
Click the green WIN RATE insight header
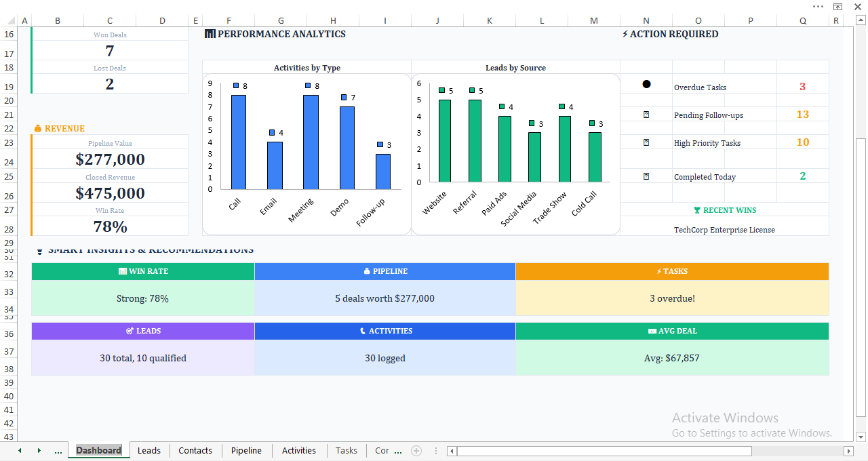coord(143,271)
